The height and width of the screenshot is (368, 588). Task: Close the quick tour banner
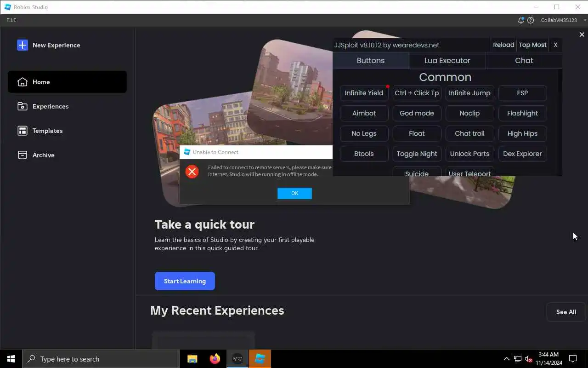pos(582,34)
